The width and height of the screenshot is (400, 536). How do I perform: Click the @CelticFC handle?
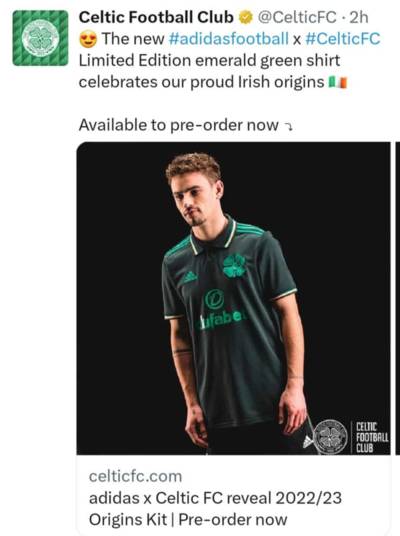(x=297, y=17)
